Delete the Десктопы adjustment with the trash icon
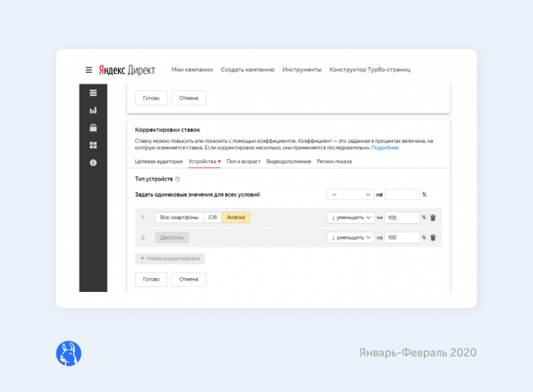Screen dimensions: 533x392 coord(433,238)
